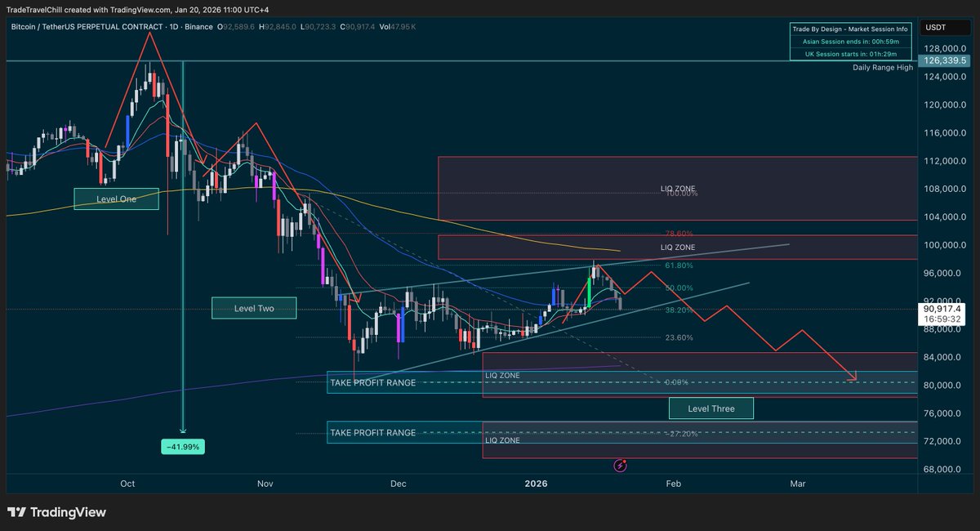Select the TAKE PROFIT RANGE label beside 0.00% line

pyautogui.click(x=372, y=382)
